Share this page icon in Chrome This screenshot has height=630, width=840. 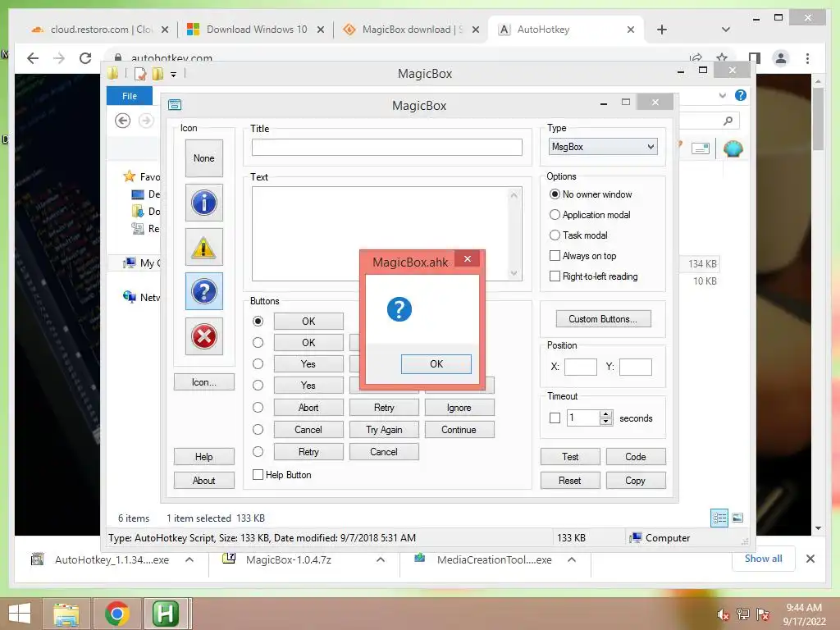click(696, 57)
